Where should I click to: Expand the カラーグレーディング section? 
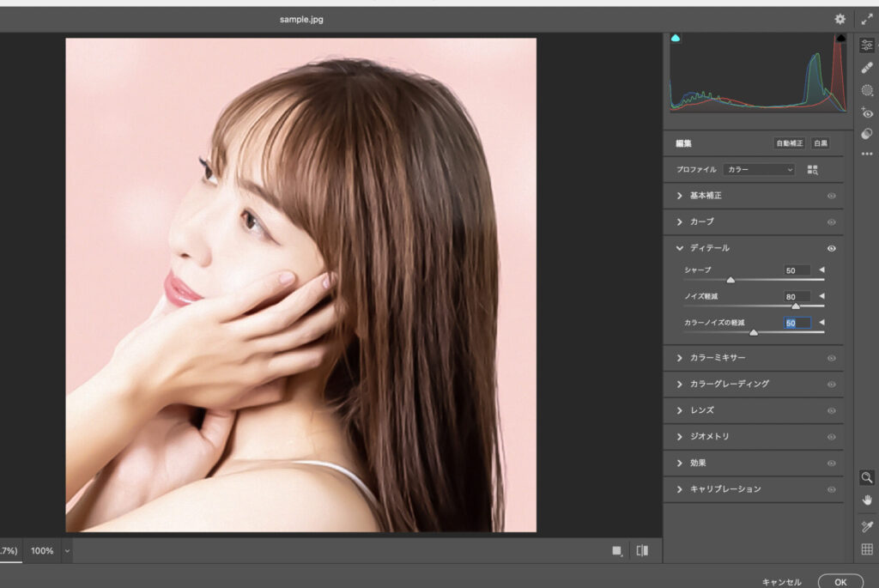pos(680,384)
